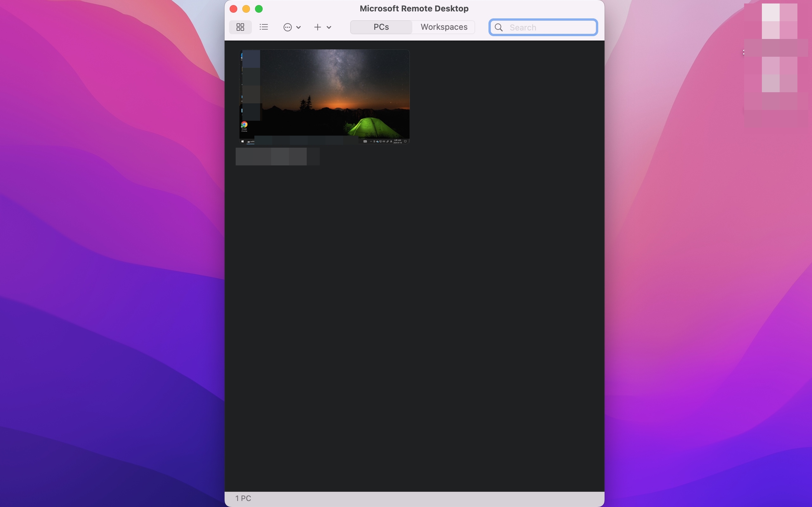The height and width of the screenshot is (507, 812).
Task: Click the blurred PC name under the thumbnail
Action: coord(278,157)
